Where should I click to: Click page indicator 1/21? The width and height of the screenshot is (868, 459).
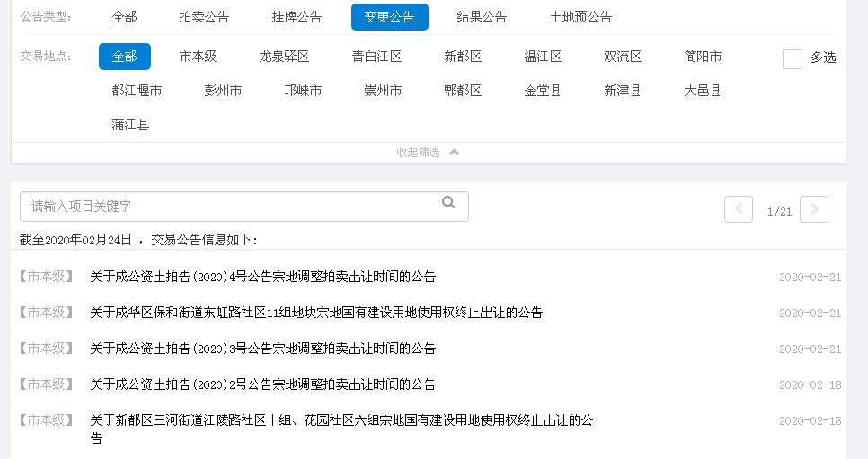click(x=779, y=211)
